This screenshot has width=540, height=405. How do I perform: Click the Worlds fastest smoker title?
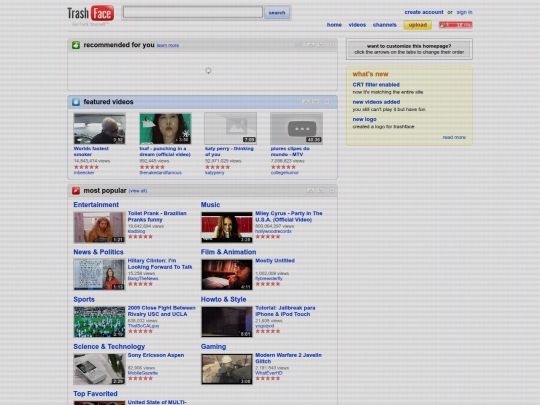pos(91,152)
